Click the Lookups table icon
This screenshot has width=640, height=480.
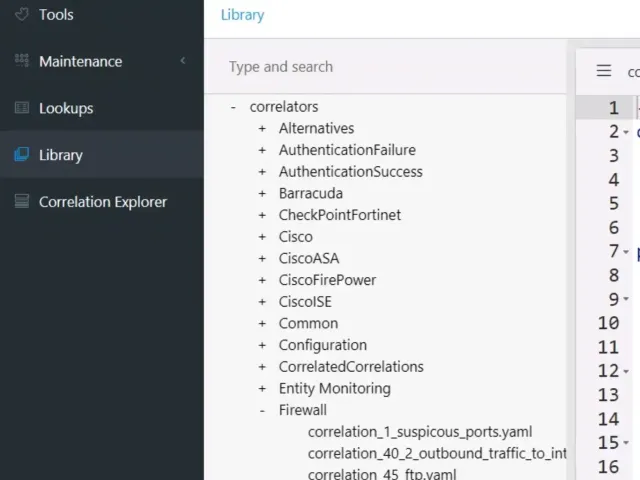tap(22, 108)
